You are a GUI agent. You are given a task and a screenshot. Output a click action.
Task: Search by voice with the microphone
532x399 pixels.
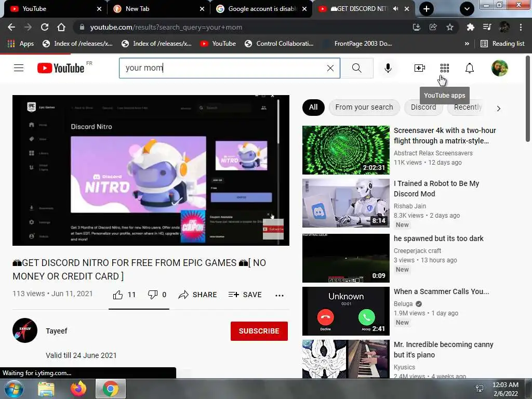coord(388,68)
